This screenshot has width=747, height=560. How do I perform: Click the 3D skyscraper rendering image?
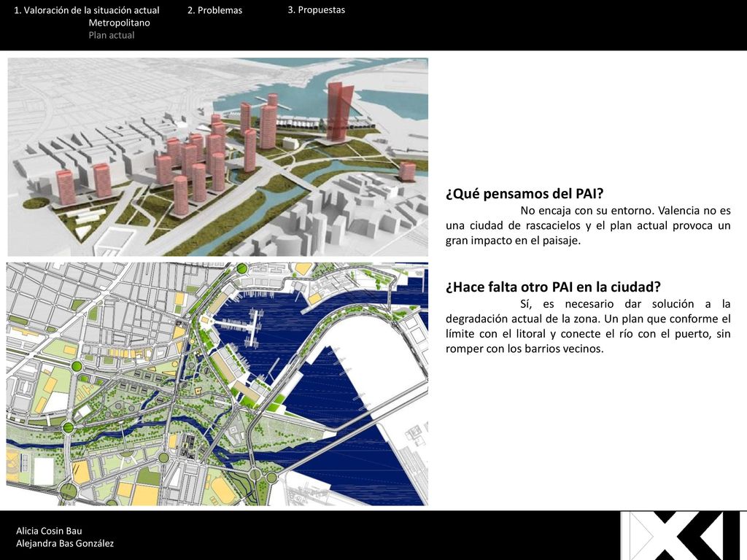tap(217, 157)
